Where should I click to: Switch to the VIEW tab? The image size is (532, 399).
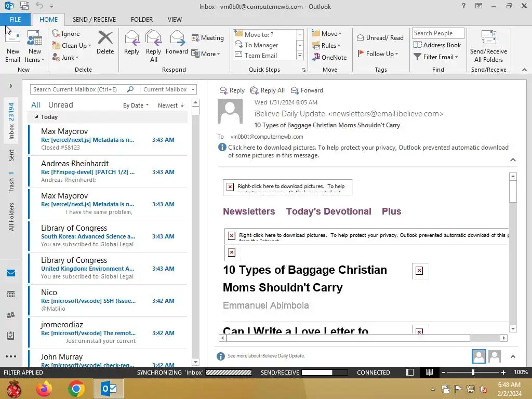click(175, 19)
